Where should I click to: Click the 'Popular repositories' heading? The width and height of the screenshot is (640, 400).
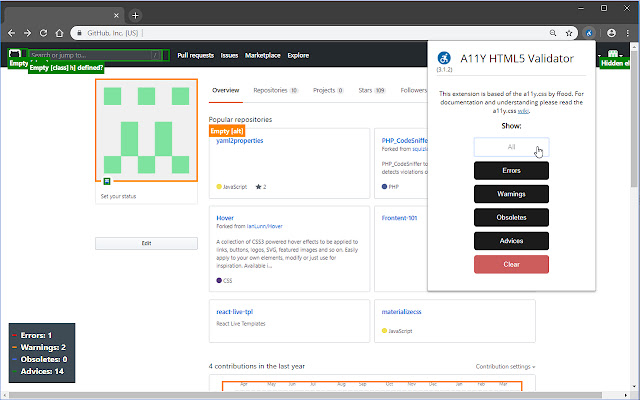point(240,120)
